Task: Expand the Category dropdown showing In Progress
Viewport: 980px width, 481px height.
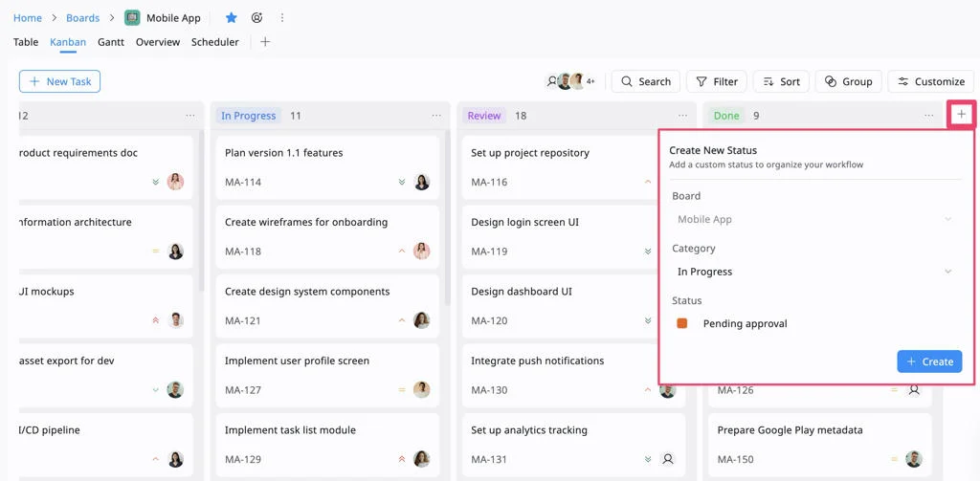Action: pyautogui.click(x=814, y=272)
